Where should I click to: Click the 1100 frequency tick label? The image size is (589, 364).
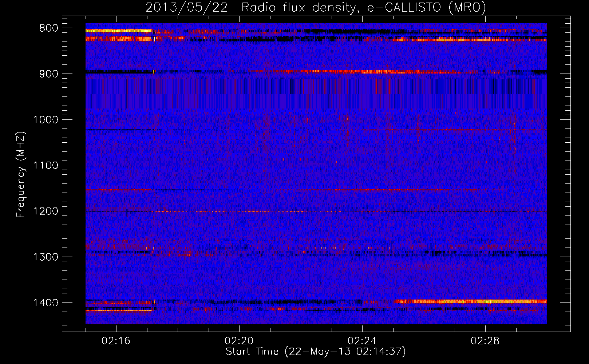tap(46, 166)
